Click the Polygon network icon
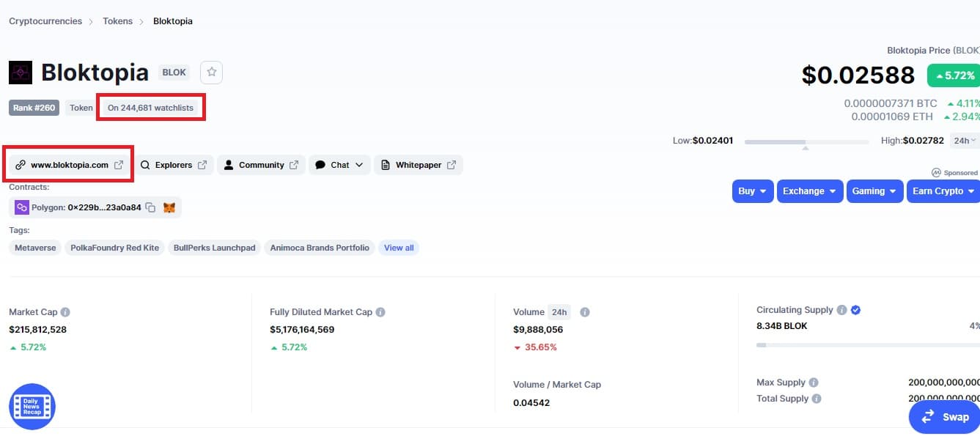The height and width of the screenshot is (436, 980). pos(22,207)
